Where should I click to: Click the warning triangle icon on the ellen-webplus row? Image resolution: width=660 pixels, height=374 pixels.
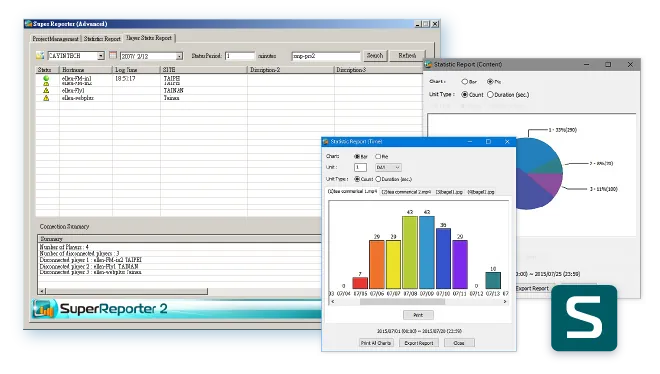[x=46, y=98]
